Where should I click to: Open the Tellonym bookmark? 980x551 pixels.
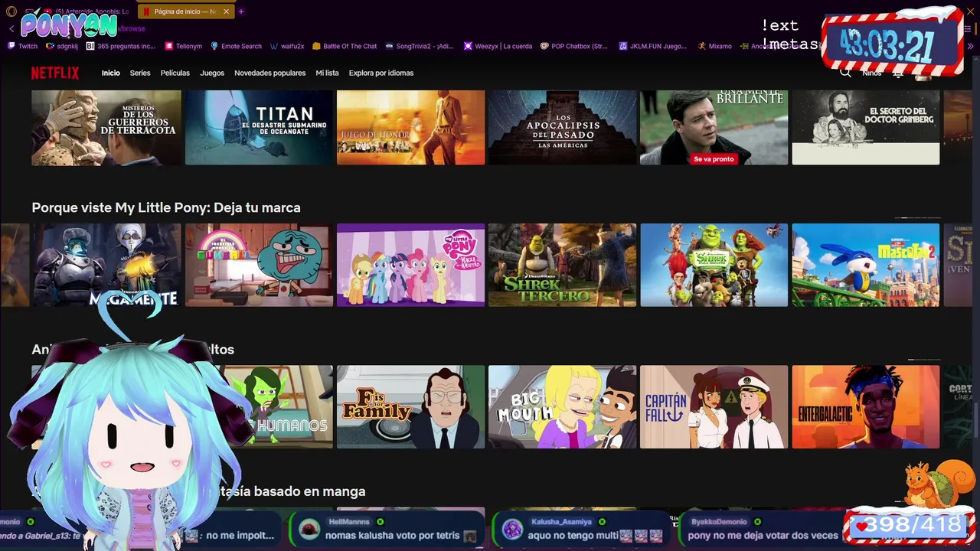[183, 46]
